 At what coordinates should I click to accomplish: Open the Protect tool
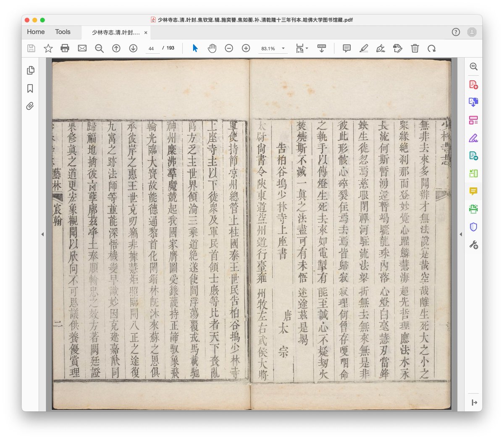(x=473, y=227)
